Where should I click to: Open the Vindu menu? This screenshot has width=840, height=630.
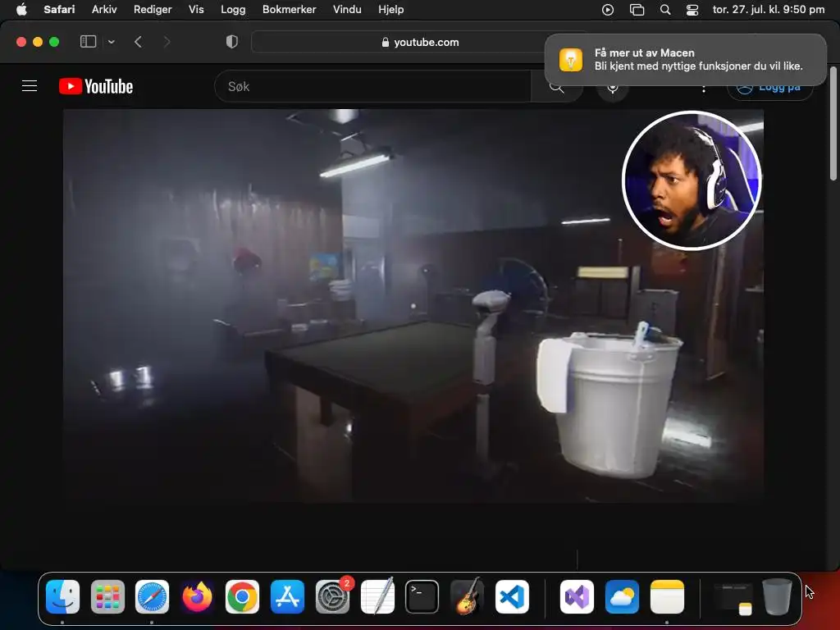pos(347,9)
